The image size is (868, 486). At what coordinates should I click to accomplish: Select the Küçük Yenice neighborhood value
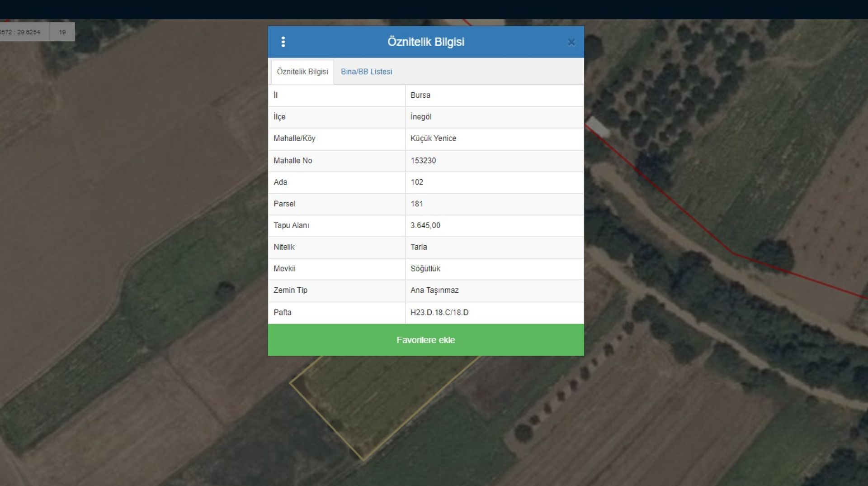433,138
